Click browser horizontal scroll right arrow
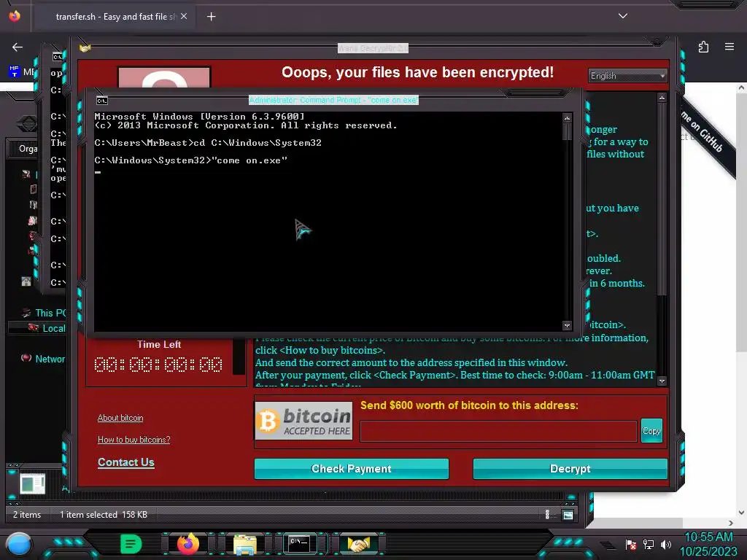The width and height of the screenshot is (747, 560). (x=731, y=523)
